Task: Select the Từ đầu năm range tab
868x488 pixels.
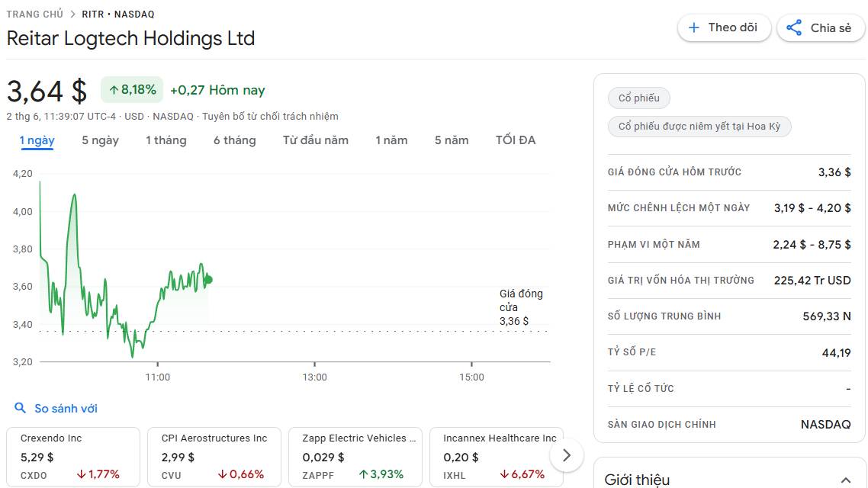Action: 316,140
